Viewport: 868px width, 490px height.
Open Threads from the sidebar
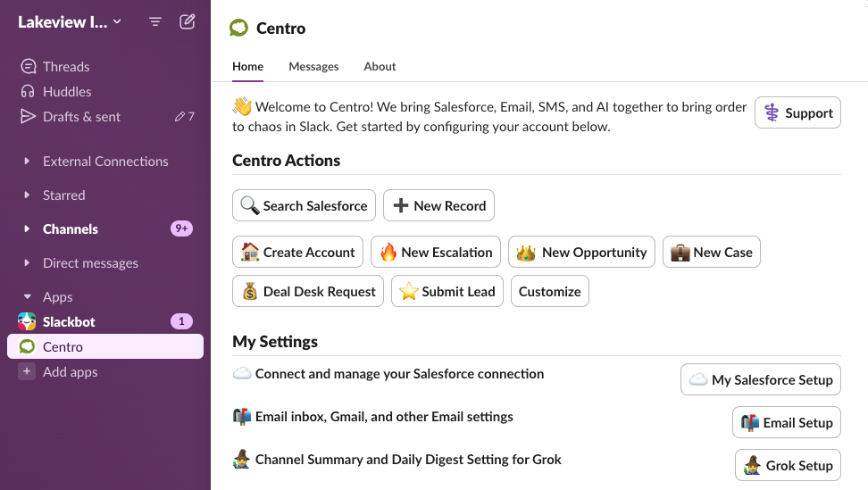[66, 66]
